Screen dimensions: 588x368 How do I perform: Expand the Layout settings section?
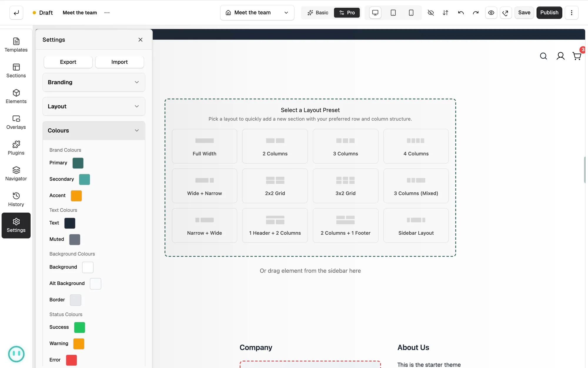(94, 106)
